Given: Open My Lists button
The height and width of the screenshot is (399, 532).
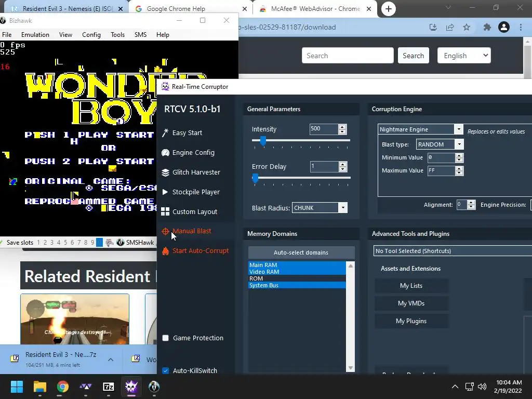Looking at the screenshot, I should (411, 286).
